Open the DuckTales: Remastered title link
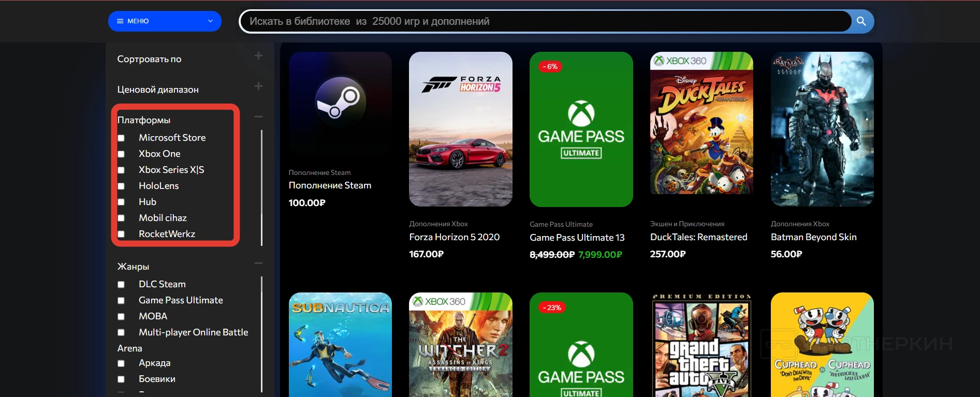 point(699,237)
